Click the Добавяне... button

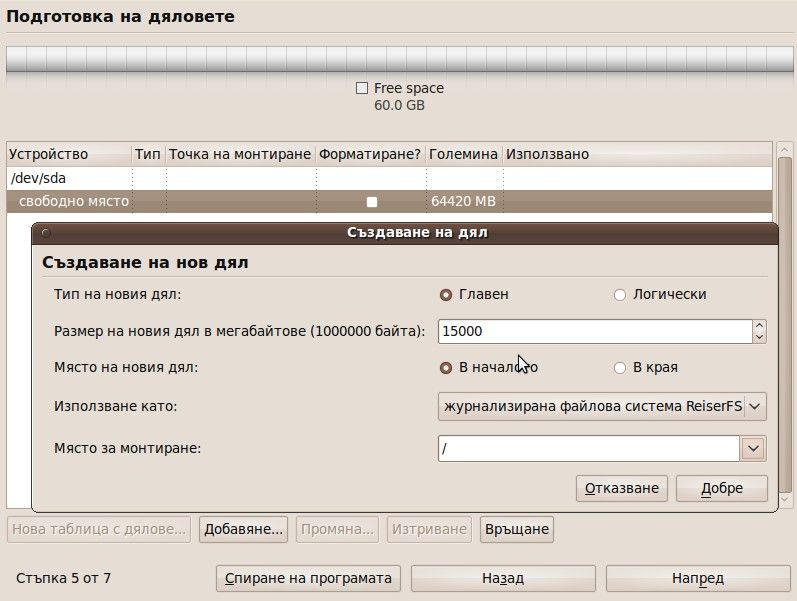pyautogui.click(x=243, y=529)
